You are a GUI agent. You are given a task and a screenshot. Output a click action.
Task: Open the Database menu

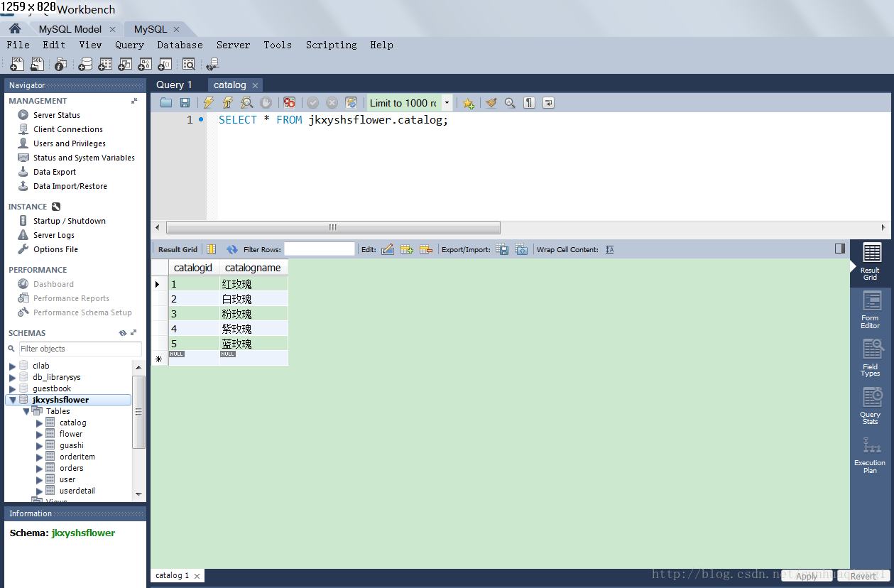(x=180, y=45)
